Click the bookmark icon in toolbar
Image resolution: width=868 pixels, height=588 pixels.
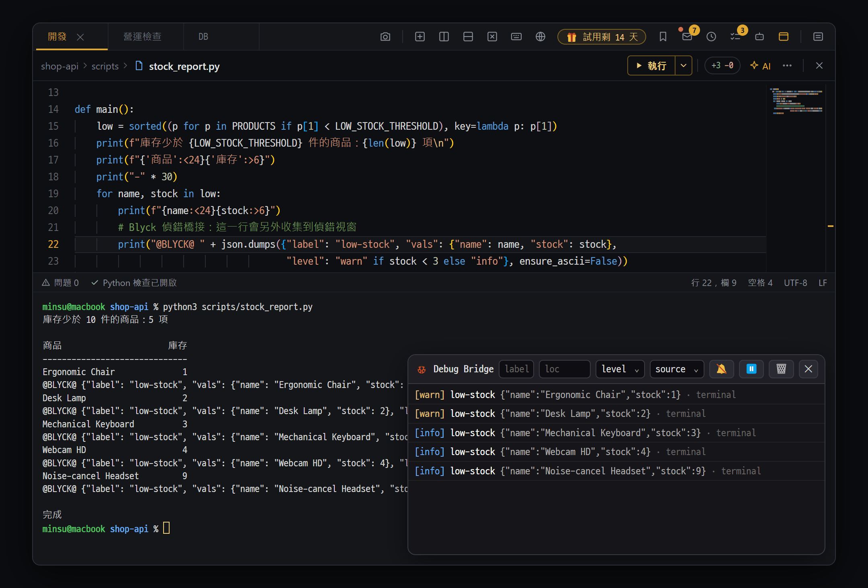coord(663,37)
